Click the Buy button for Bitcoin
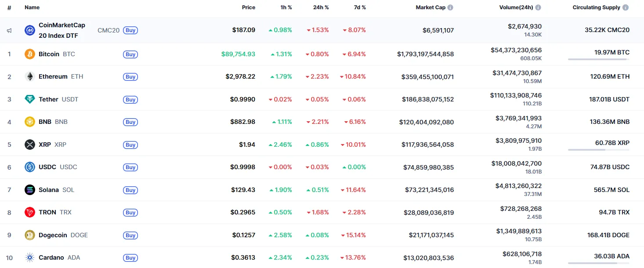 pos(130,54)
